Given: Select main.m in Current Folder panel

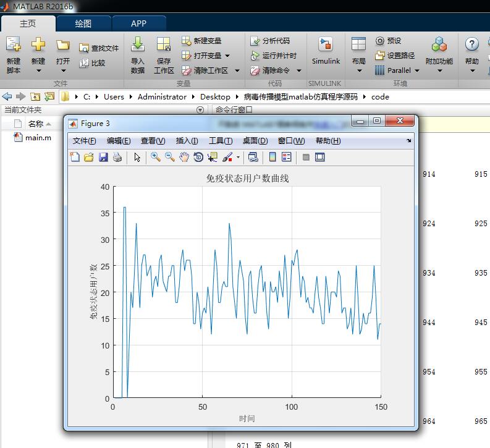Looking at the screenshot, I should tap(33, 137).
